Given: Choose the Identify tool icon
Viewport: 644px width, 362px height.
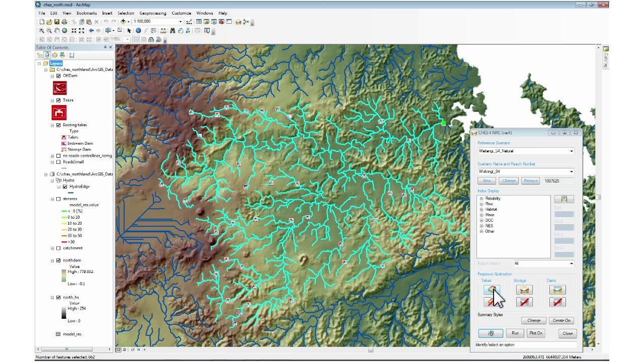Looking at the screenshot, I should coord(138,31).
